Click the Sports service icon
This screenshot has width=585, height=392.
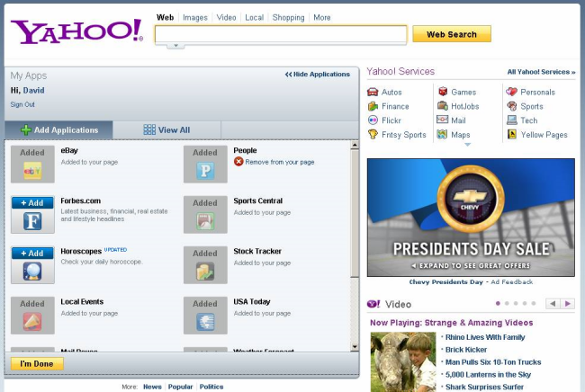pos(512,106)
